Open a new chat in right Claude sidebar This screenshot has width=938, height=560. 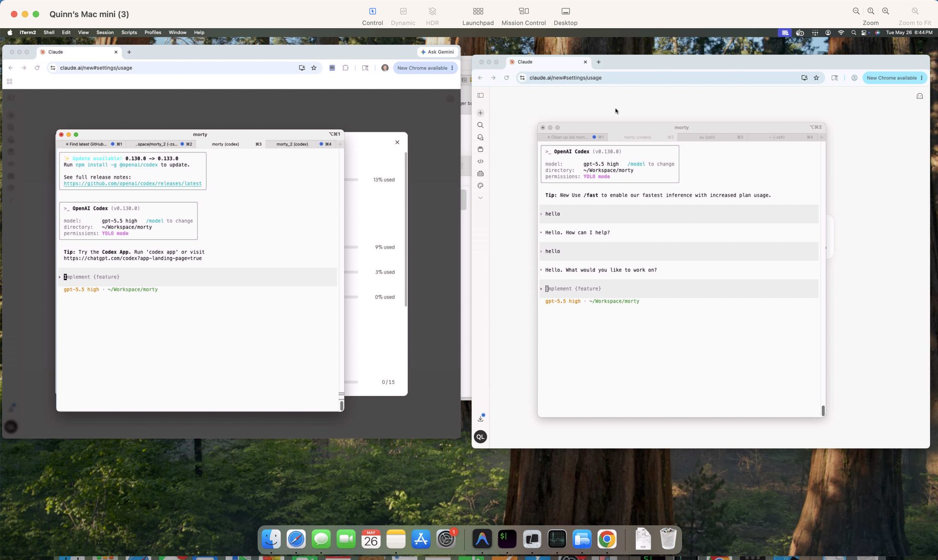(480, 113)
